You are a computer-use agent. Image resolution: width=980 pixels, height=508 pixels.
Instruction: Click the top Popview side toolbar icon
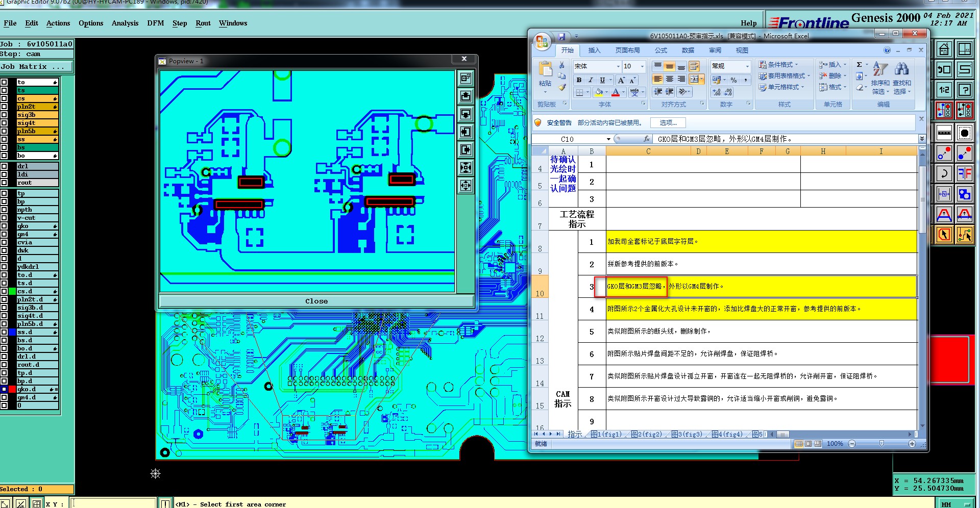click(465, 78)
